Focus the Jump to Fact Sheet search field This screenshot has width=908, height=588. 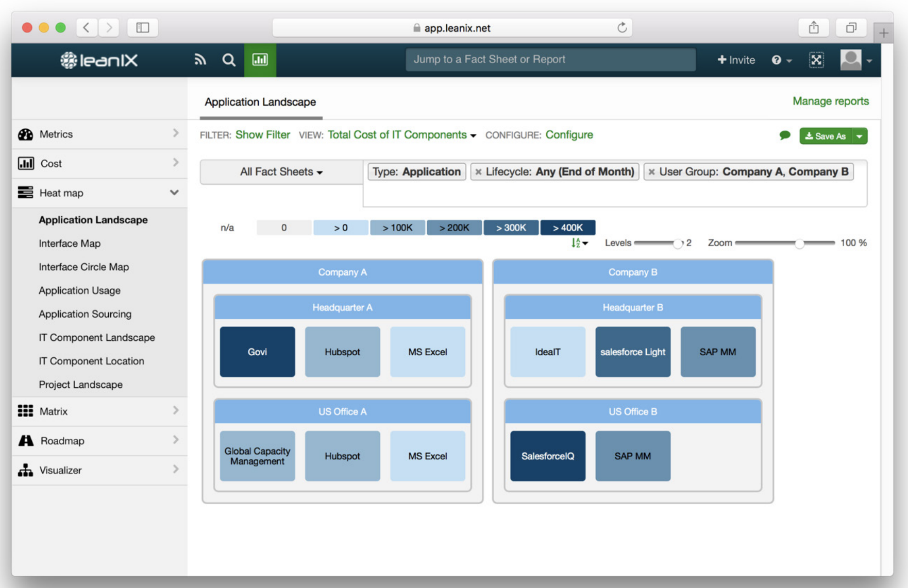(x=551, y=60)
